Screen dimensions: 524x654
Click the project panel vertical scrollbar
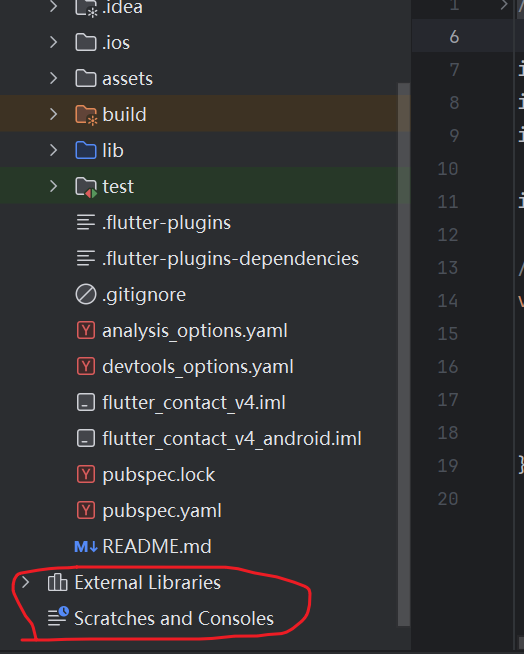point(403,355)
